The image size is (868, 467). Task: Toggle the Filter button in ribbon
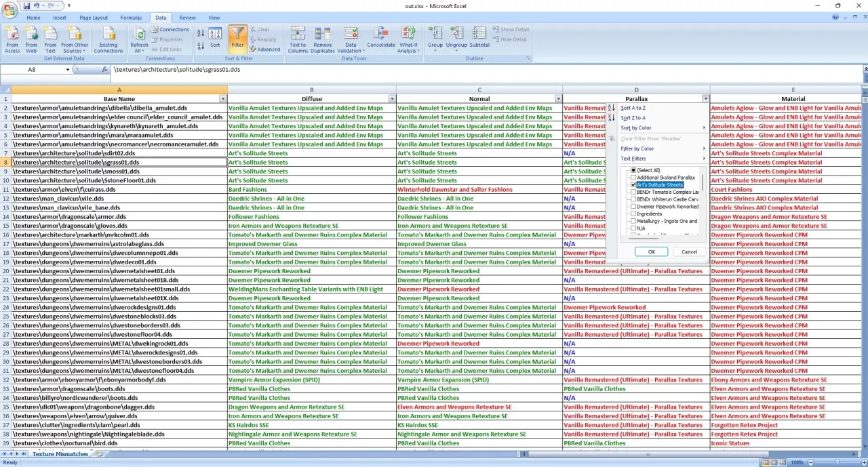[237, 39]
